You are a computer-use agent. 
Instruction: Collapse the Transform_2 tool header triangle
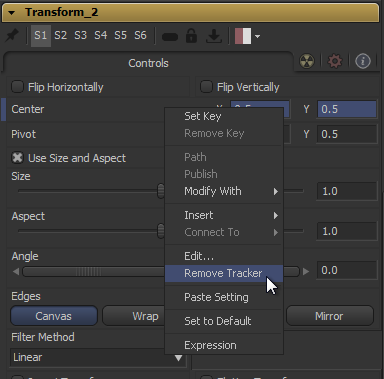tap(12, 13)
